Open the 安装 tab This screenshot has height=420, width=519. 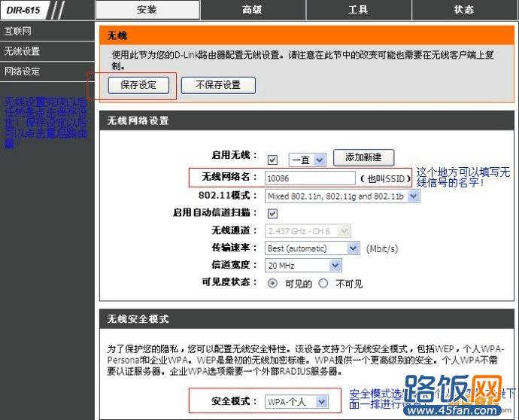point(147,10)
